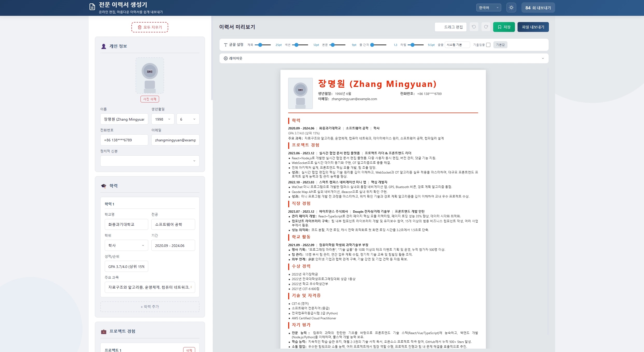Click the 이메일 email input field
The height and width of the screenshot is (352, 644).
click(175, 140)
